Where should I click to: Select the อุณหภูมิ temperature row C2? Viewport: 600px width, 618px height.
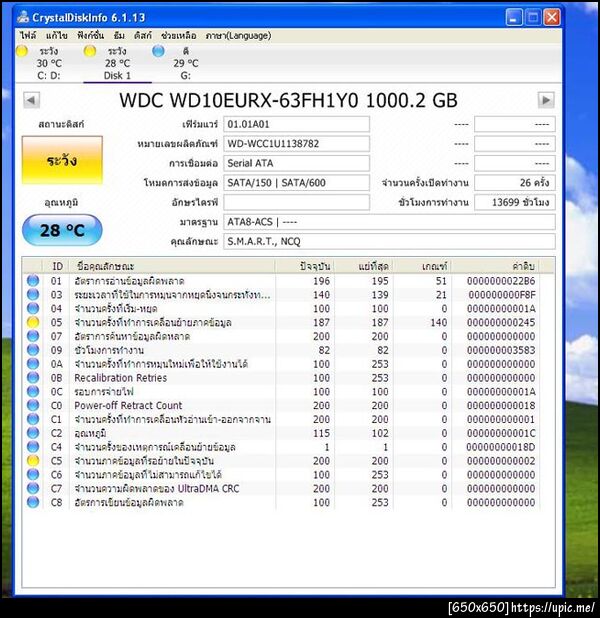[282, 433]
